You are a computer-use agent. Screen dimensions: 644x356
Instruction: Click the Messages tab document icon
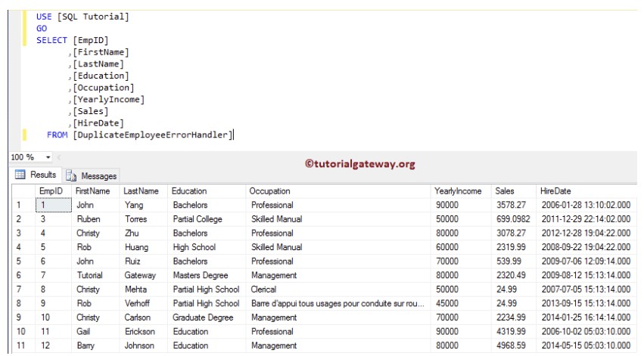[71, 175]
